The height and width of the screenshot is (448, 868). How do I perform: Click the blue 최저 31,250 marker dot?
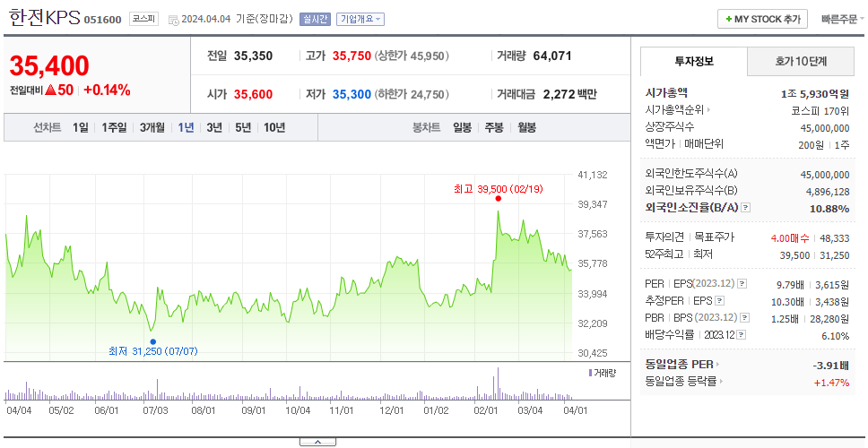(x=152, y=341)
